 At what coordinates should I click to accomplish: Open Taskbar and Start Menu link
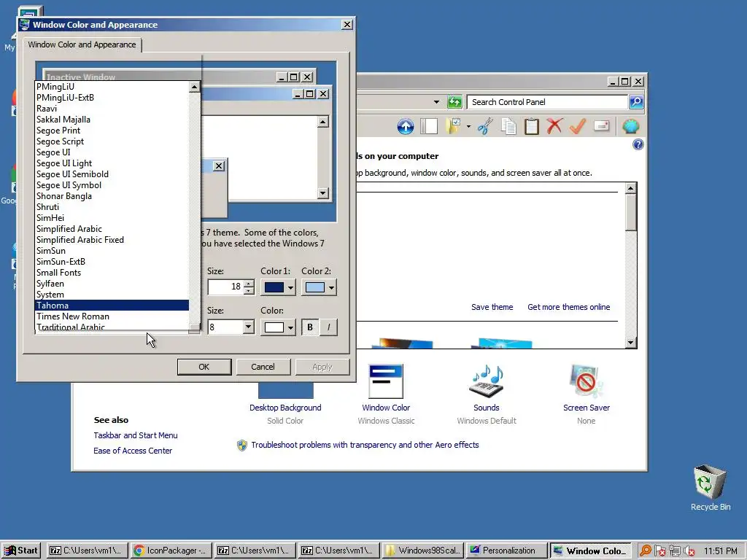tap(136, 435)
